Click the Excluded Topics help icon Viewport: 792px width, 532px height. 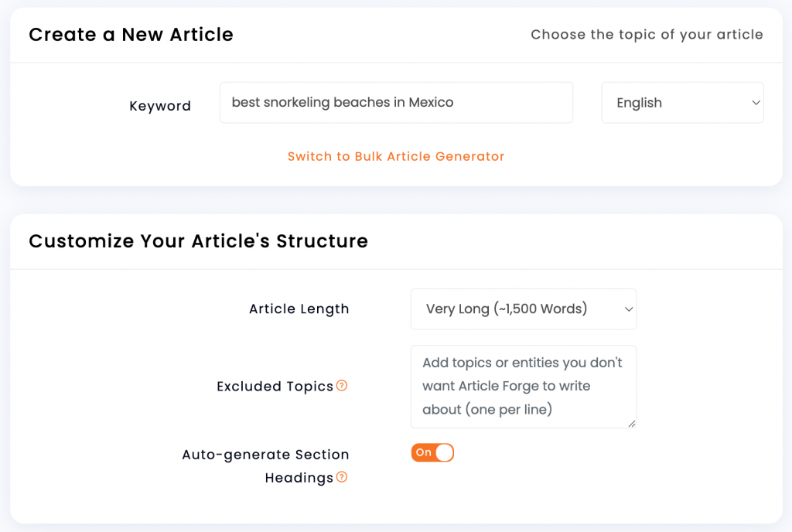[342, 386]
